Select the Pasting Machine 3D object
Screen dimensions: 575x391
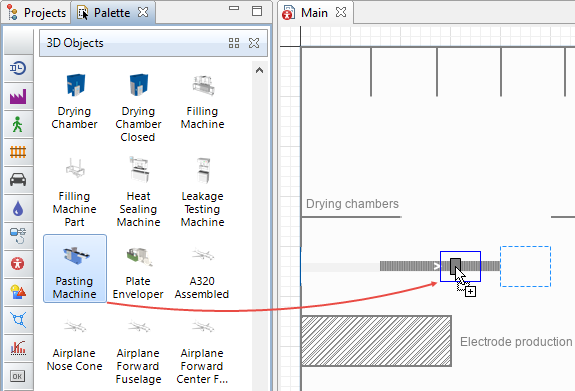click(75, 268)
